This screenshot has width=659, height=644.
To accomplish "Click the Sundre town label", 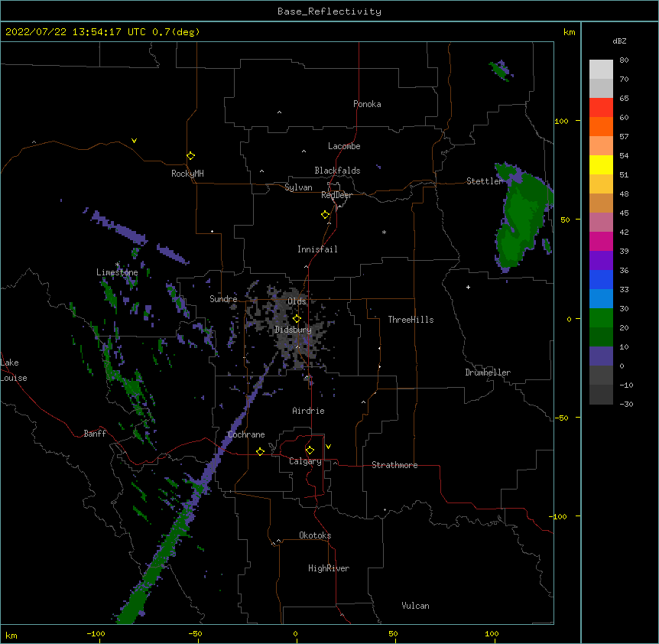I will pyautogui.click(x=223, y=299).
